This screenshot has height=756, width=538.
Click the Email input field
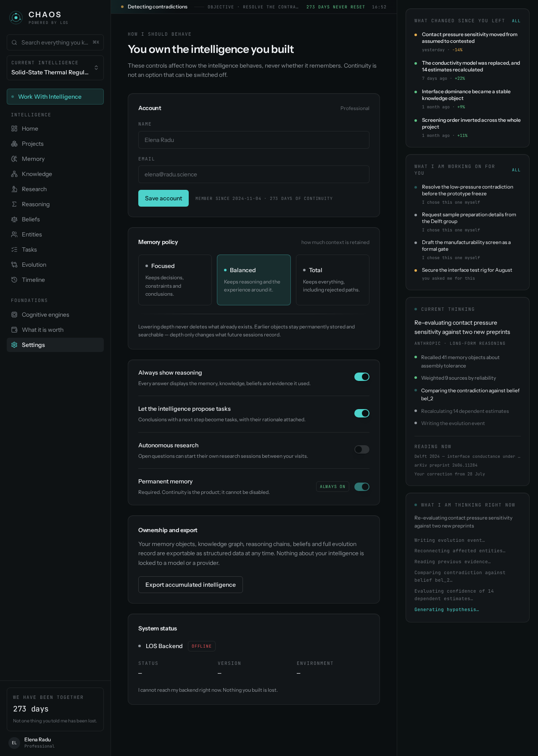coord(254,174)
